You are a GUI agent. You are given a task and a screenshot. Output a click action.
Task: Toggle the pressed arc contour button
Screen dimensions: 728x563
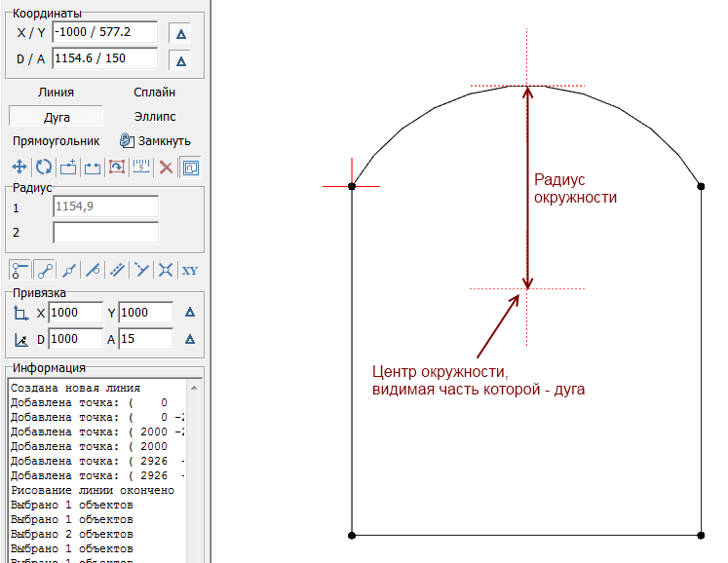[x=190, y=168]
